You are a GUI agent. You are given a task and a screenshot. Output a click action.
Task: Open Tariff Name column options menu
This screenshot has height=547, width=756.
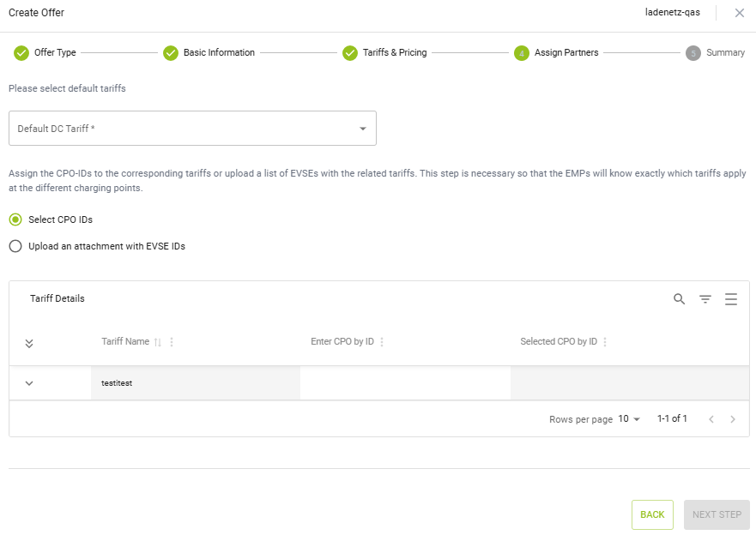(x=172, y=342)
